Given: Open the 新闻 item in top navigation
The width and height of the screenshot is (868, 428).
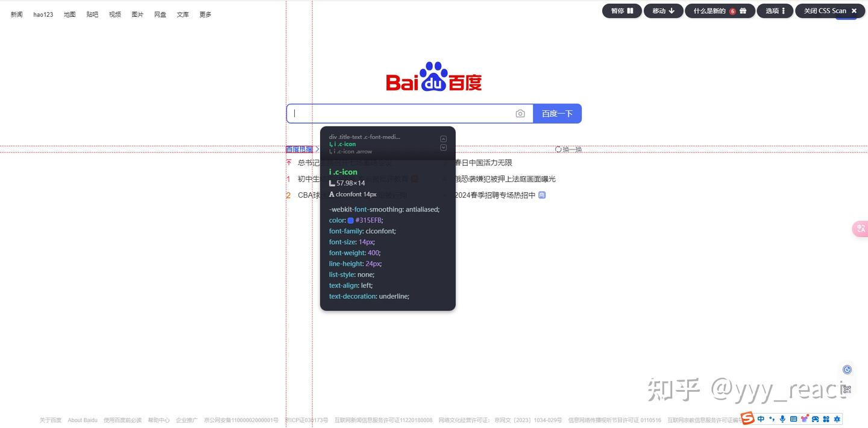Looking at the screenshot, I should tap(16, 14).
